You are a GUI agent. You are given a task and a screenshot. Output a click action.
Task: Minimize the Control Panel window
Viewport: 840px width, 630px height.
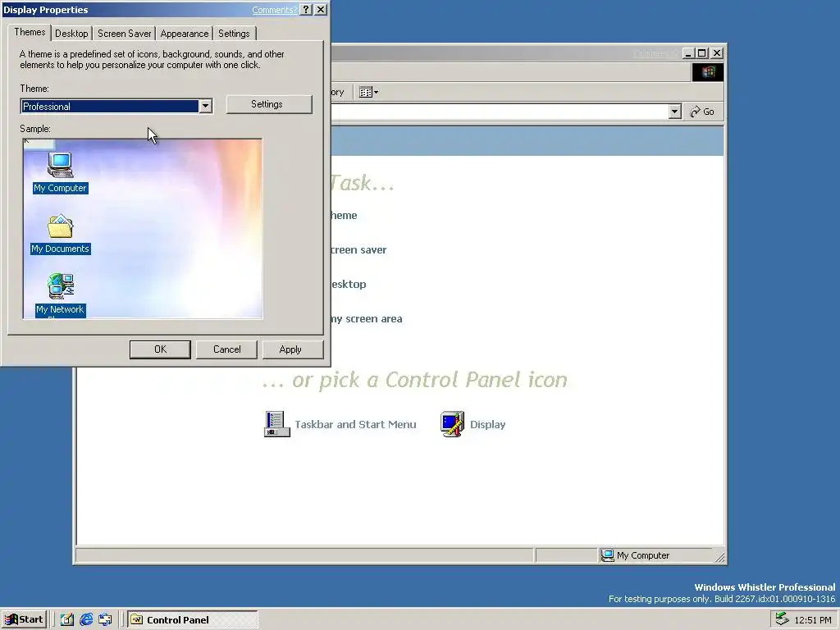pyautogui.click(x=688, y=53)
